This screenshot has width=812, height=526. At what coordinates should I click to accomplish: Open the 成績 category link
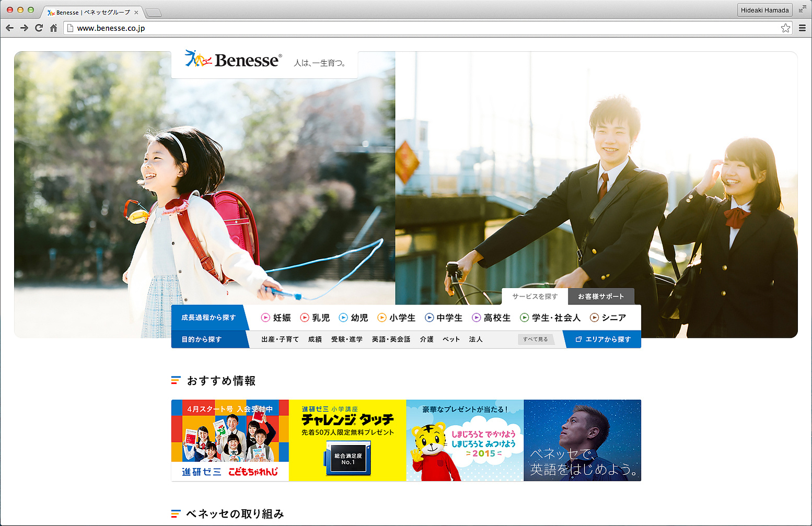(x=315, y=340)
